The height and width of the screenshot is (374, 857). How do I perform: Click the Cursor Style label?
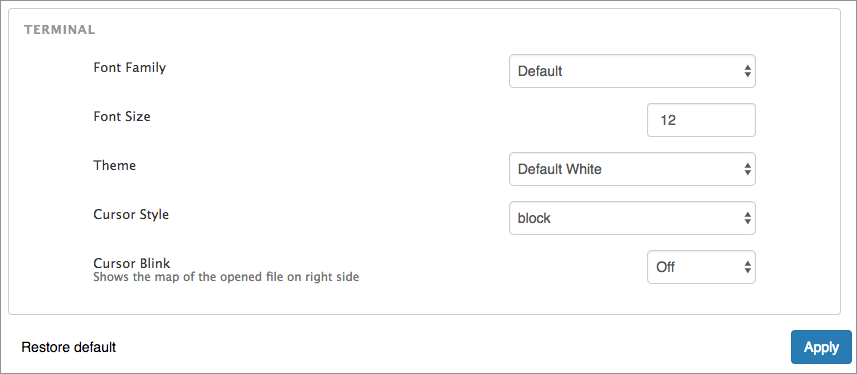click(131, 215)
